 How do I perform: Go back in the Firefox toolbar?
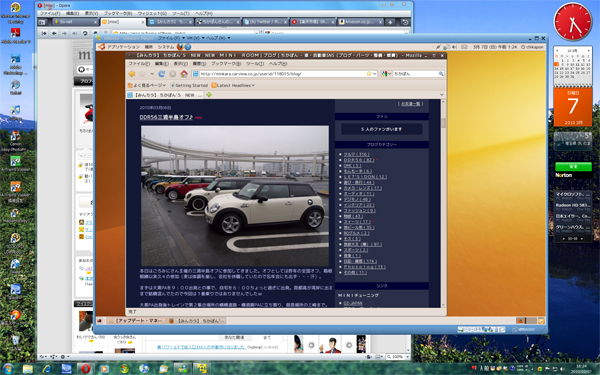[132, 74]
